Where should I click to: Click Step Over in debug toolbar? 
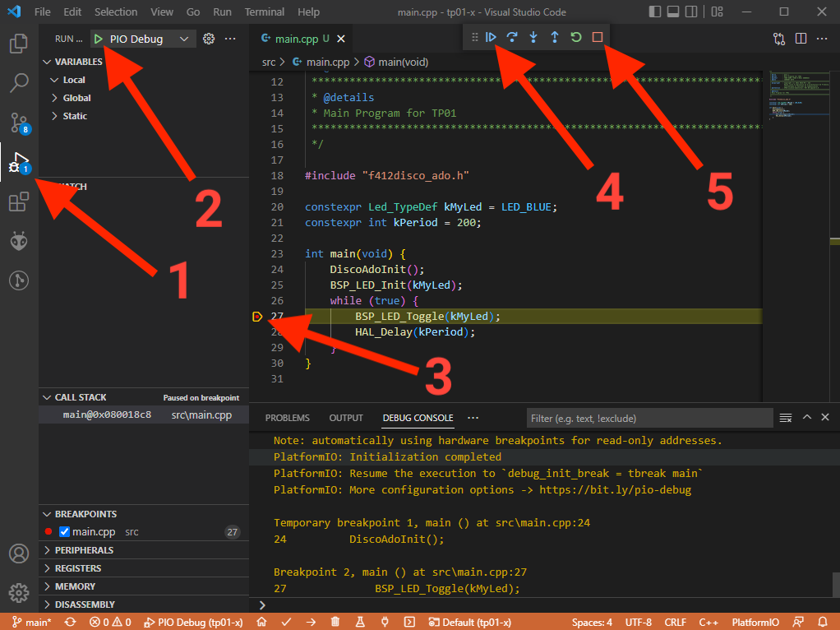[512, 37]
